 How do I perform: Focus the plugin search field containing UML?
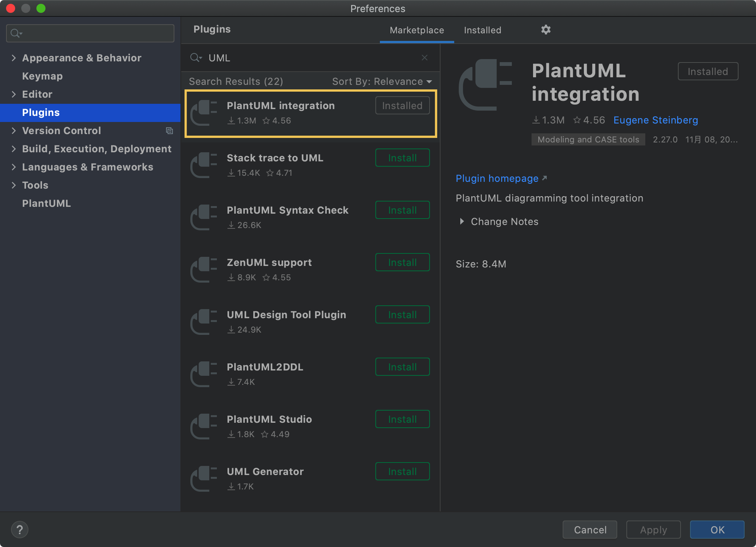pos(311,58)
